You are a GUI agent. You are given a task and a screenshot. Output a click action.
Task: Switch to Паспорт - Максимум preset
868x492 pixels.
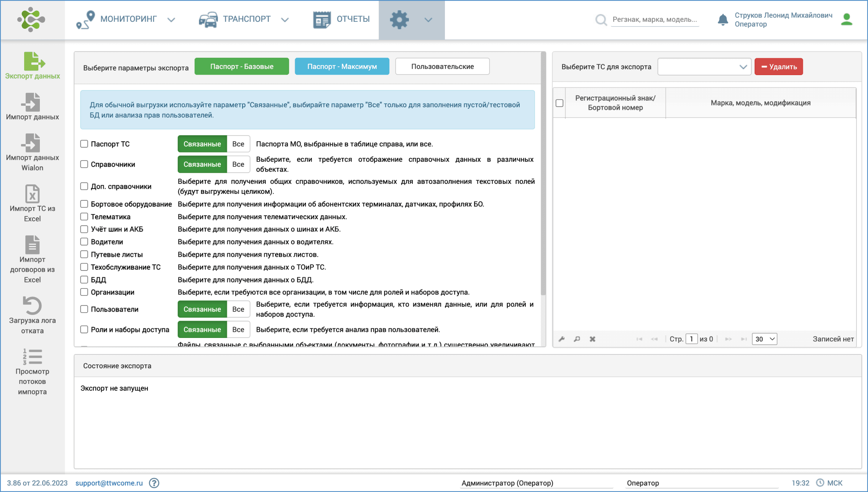(x=342, y=67)
